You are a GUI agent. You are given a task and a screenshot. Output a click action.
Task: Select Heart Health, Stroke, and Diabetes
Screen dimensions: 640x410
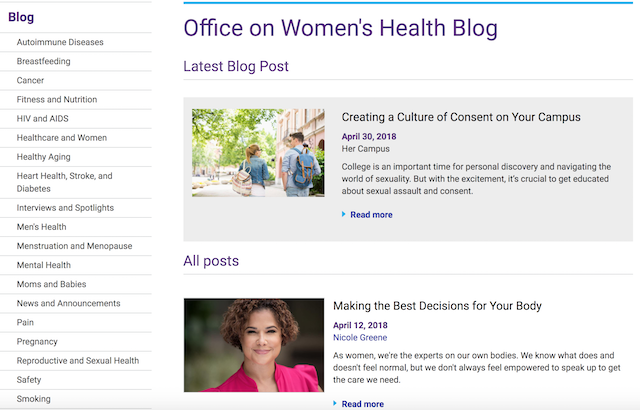[64, 182]
